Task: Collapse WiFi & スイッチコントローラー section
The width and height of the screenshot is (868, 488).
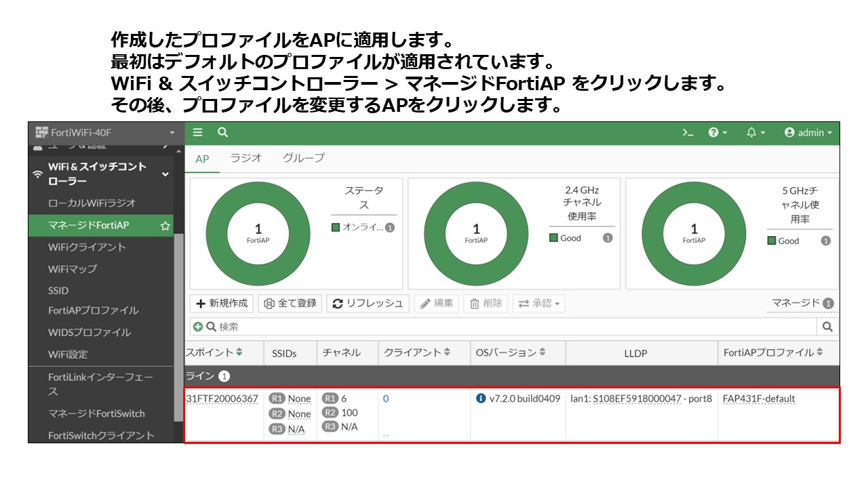Action: point(165,174)
